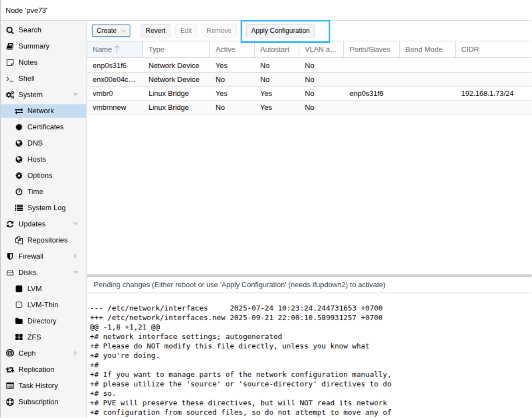Screen dimensions: 532x418
Task: Click the Shell terminal icon
Action: [10, 79]
